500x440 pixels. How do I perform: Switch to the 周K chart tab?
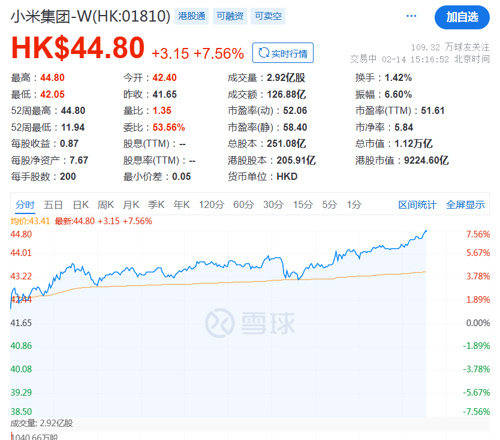click(x=106, y=205)
